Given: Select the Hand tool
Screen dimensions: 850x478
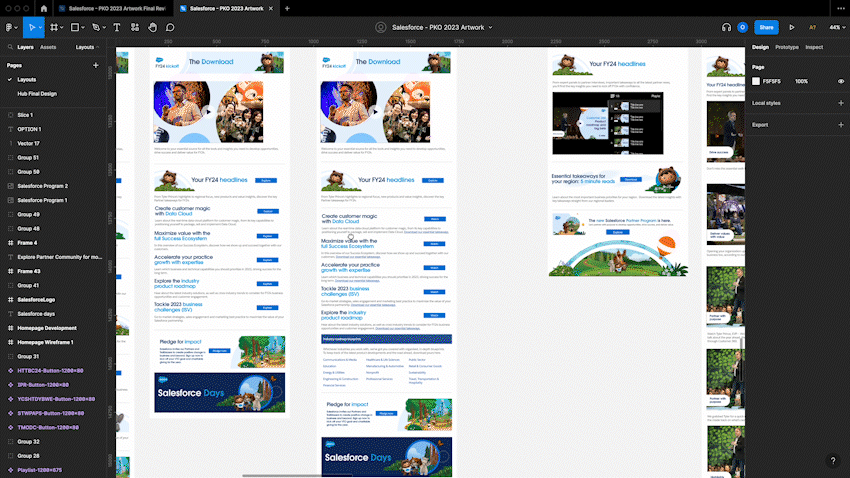Looking at the screenshot, I should point(153,27).
